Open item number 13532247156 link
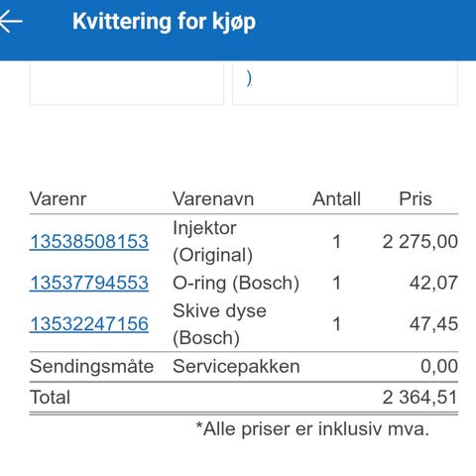This screenshot has height=476, width=476. click(x=89, y=323)
